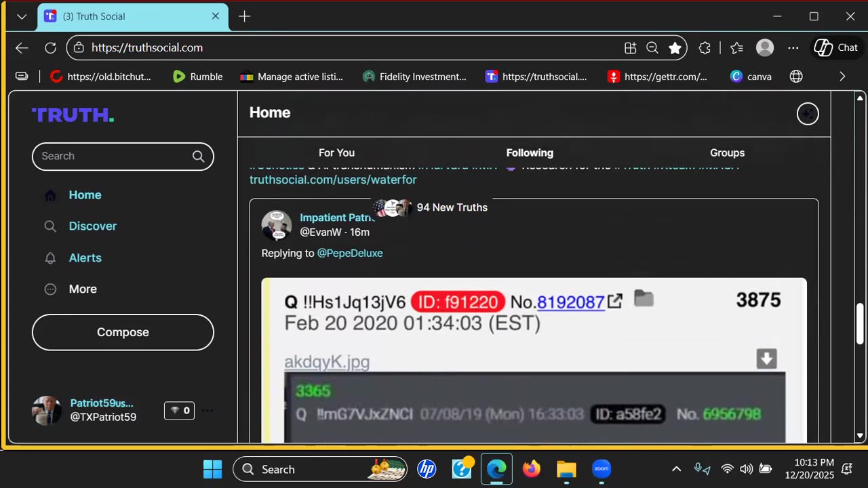This screenshot has height=488, width=868.
Task: Click the Windows taskbar Search box
Action: [x=321, y=469]
